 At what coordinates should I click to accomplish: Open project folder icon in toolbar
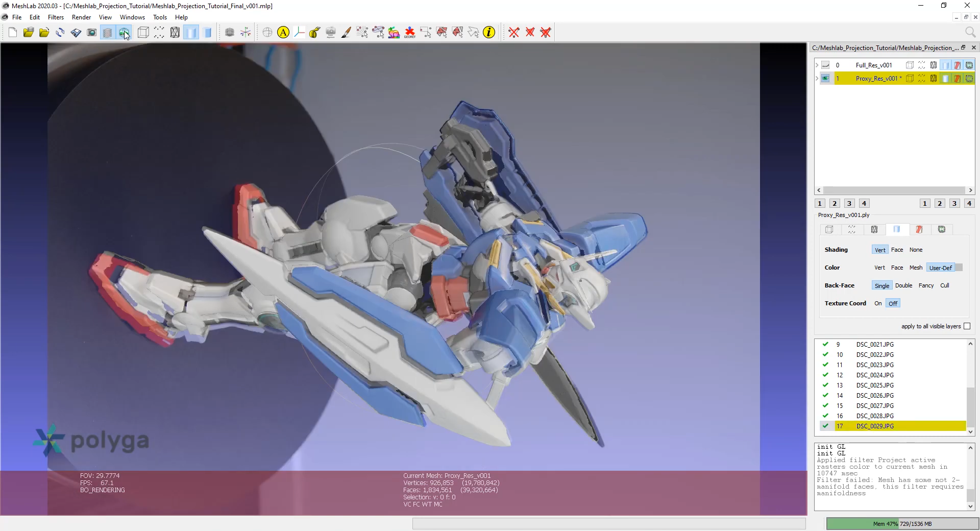pos(28,33)
